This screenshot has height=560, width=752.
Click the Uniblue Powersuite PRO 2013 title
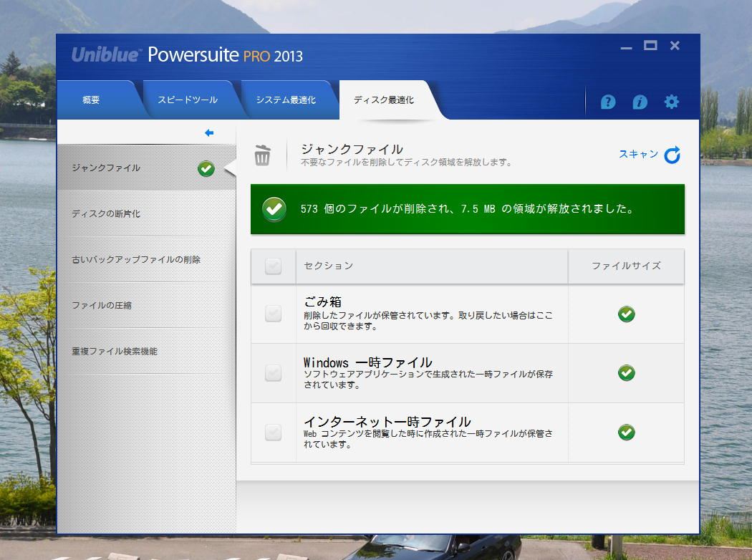(188, 54)
